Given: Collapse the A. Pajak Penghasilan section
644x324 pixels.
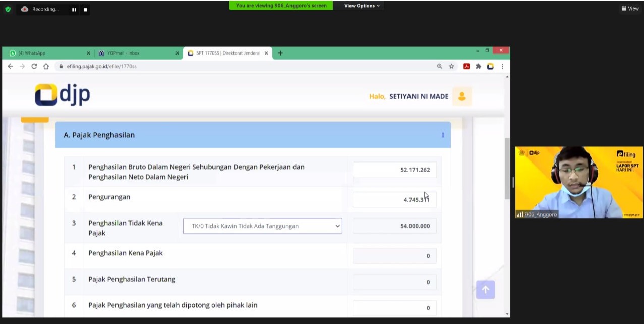Looking at the screenshot, I should coord(443,135).
